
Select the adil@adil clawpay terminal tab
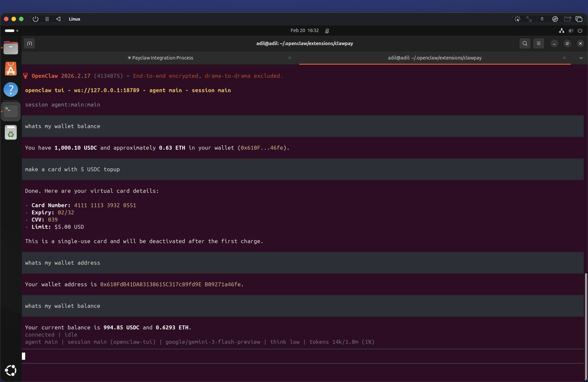434,58
